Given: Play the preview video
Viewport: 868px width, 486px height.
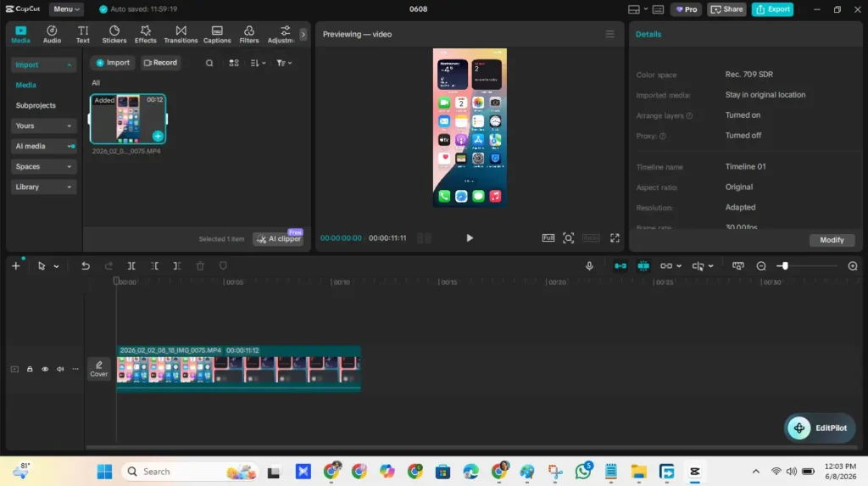Looking at the screenshot, I should point(470,237).
